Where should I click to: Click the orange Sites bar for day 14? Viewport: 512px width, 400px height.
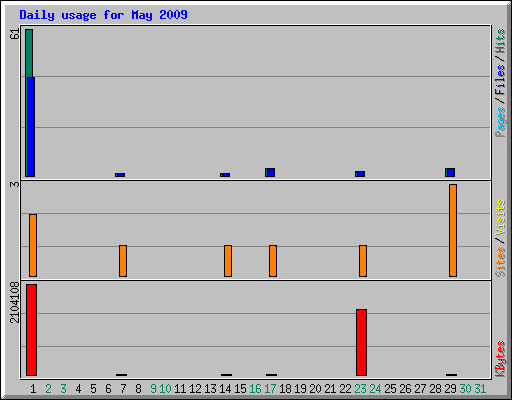pyautogui.click(x=228, y=261)
